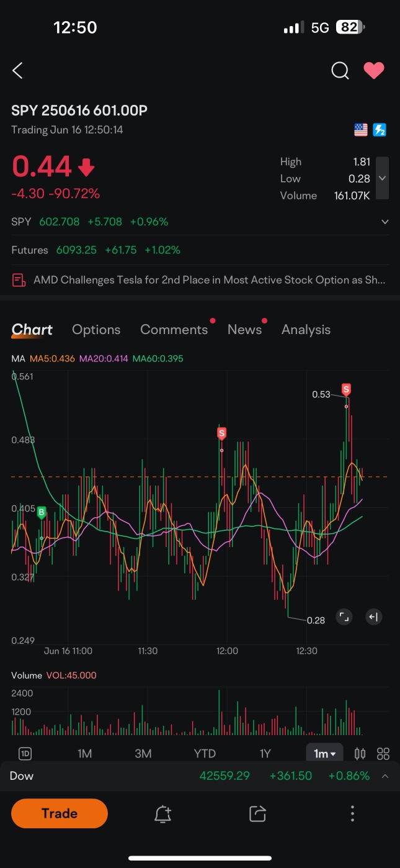The image size is (400, 868).
Task: Tap the green B buy marker
Action: [x=42, y=512]
